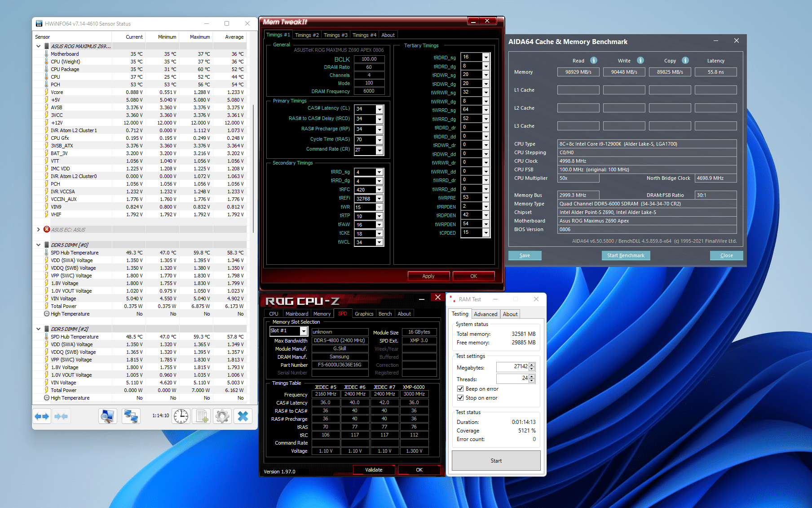
Task: Switch to Timings #3 tab
Action: point(335,35)
